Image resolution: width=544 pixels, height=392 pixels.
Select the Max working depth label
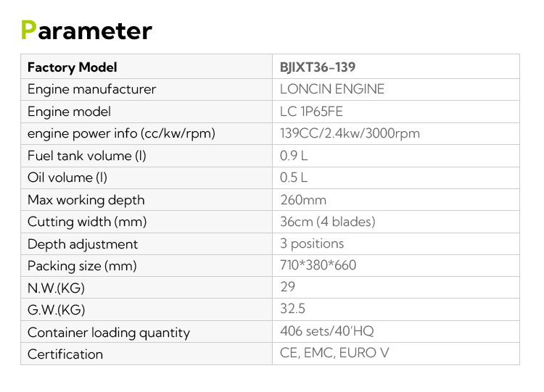(86, 200)
